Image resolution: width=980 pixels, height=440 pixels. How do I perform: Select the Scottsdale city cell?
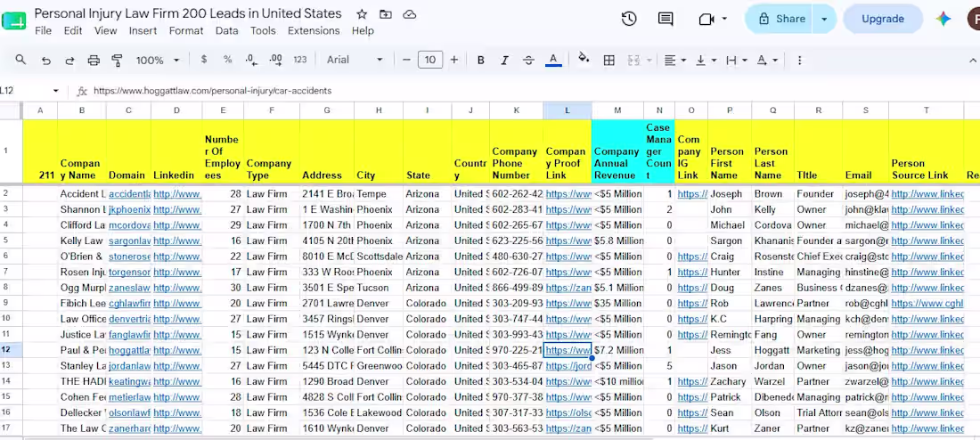click(379, 257)
